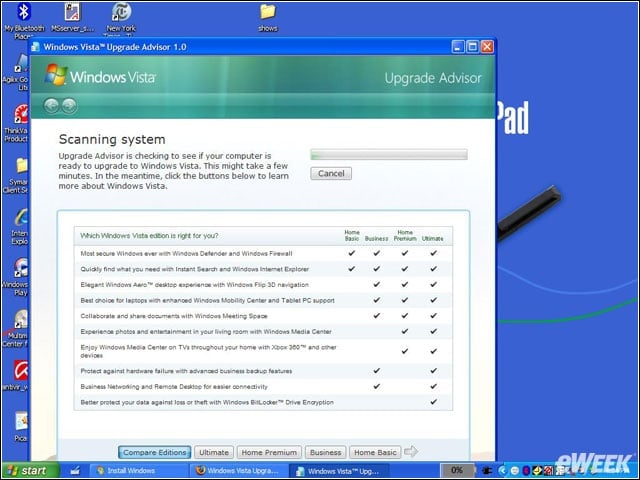Click the 'Business Networking and Remote Desktop' row
Viewport: 640px width, 480px height.
point(263,387)
